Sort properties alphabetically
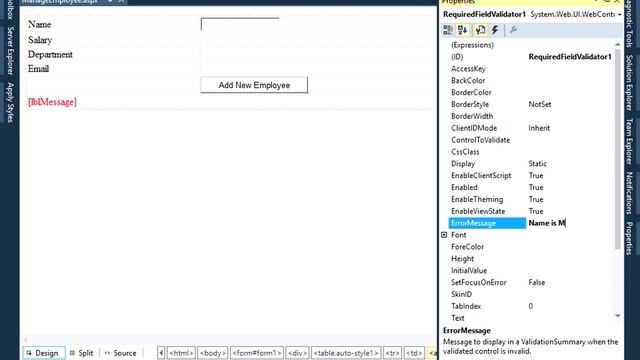The image size is (640, 360). tap(463, 30)
